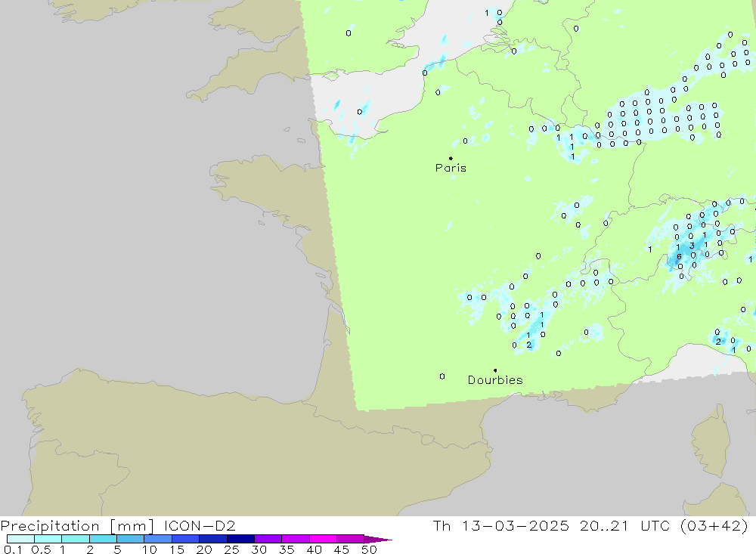The height and width of the screenshot is (554, 756).
Task: Pick the 15–20 mm legend color
Action: click(x=185, y=539)
